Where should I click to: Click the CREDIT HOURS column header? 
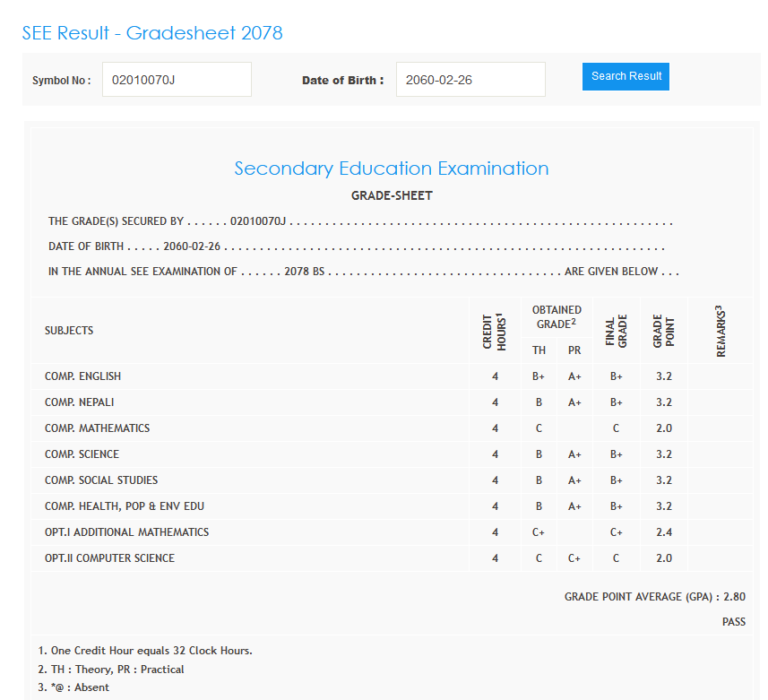point(496,331)
